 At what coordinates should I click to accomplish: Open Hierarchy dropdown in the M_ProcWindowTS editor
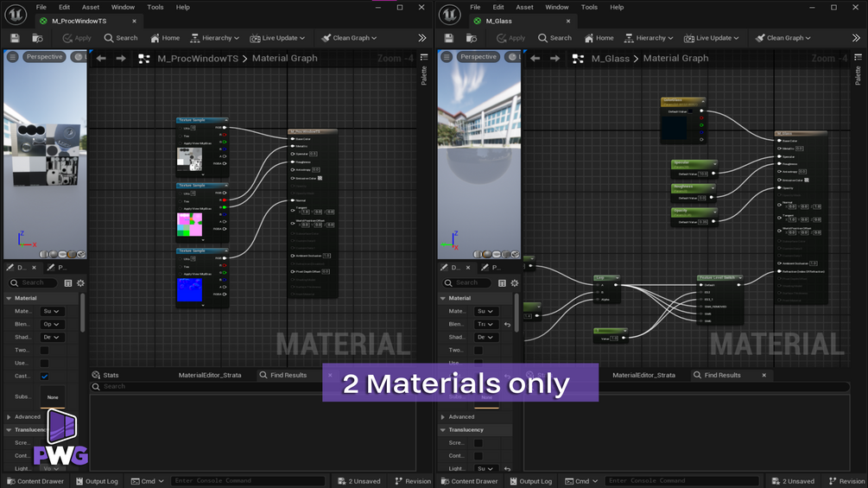(214, 38)
